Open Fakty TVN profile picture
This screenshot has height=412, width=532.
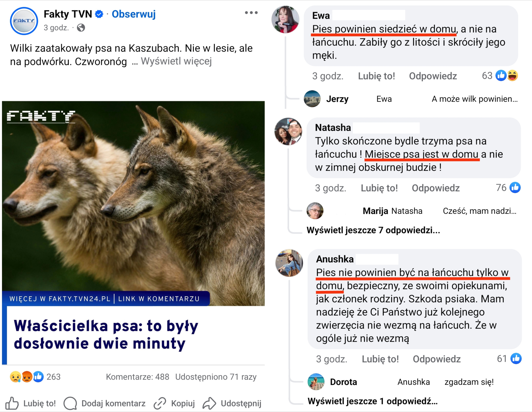(24, 21)
